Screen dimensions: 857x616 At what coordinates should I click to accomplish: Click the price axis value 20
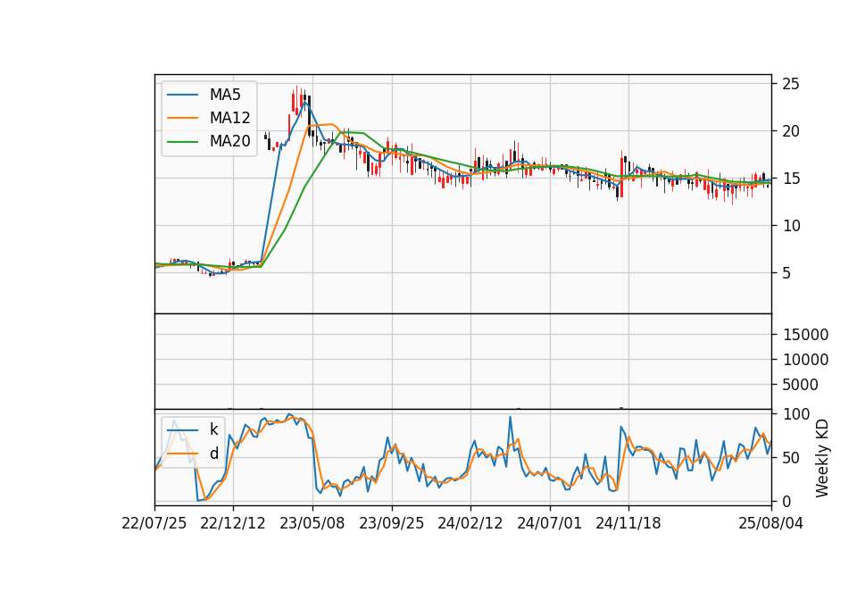[791, 131]
